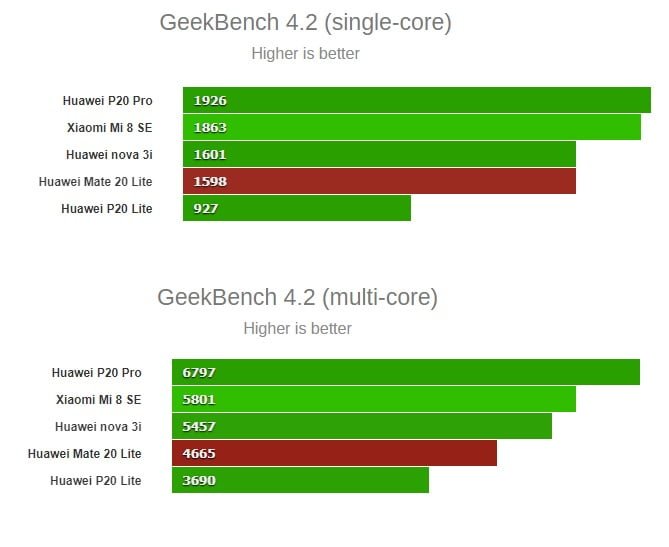Click the Xiaomi Mi 8 SE label in single-core chart
Screen dimensions: 669x547
tap(109, 128)
